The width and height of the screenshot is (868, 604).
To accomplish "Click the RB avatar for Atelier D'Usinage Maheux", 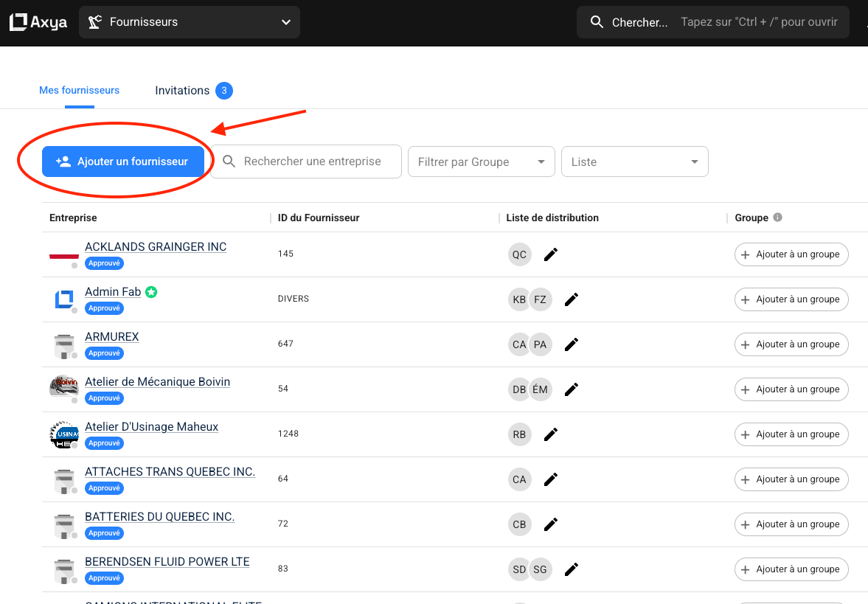I will tap(519, 434).
